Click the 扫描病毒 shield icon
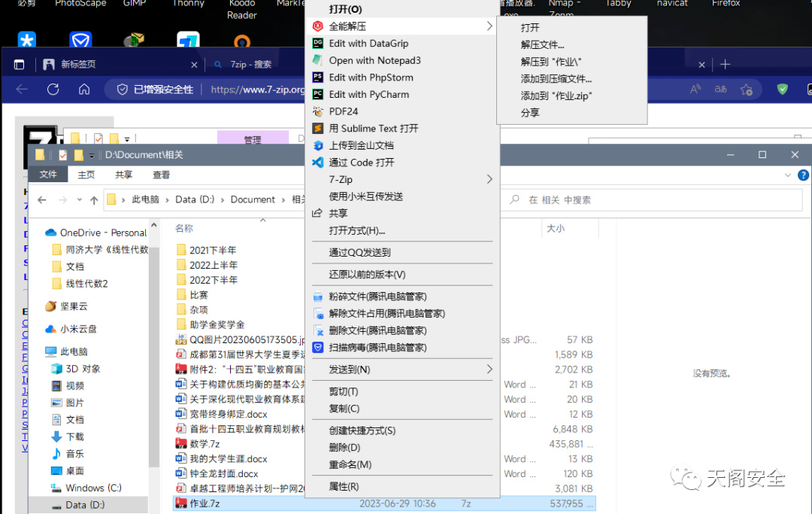The image size is (812, 514). pyautogui.click(x=318, y=347)
